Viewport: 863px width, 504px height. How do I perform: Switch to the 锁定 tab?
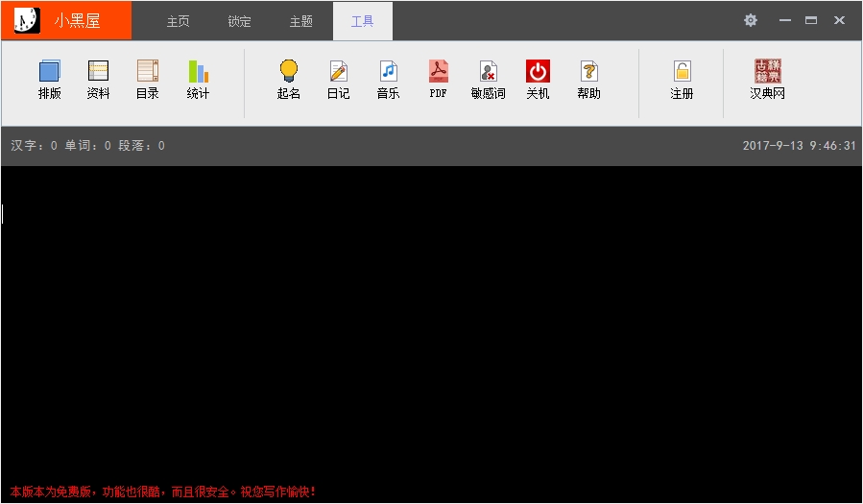(x=239, y=21)
